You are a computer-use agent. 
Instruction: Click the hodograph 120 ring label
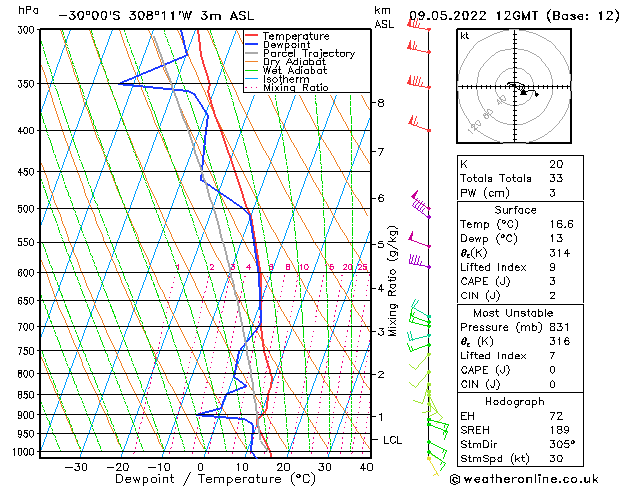[475, 127]
